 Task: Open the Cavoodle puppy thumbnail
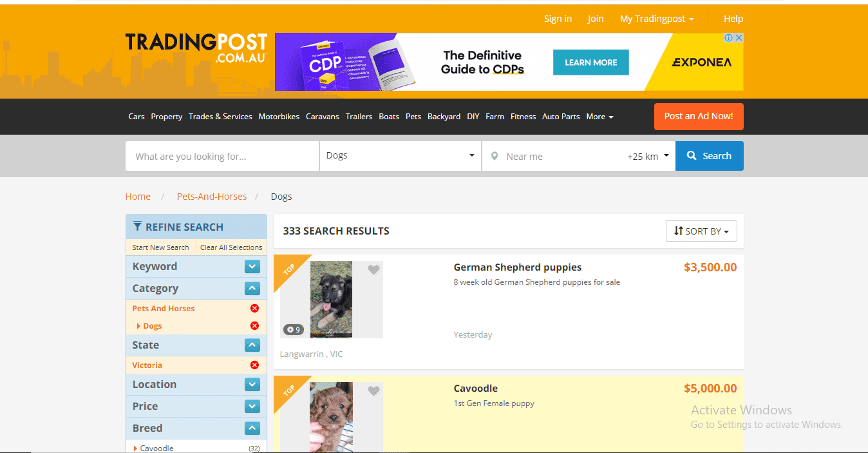click(332, 418)
